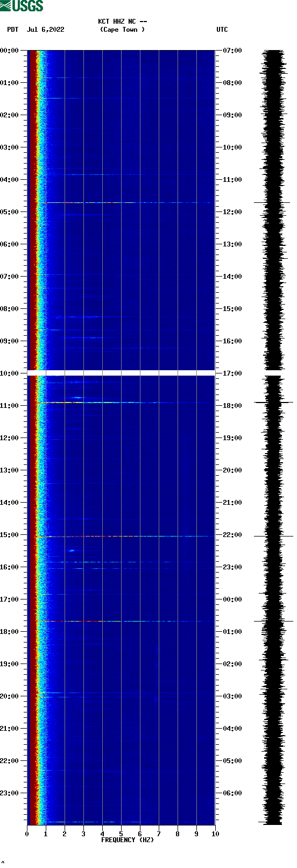Click PDT time label 03:00
Image resolution: width=297 pixels, height=868 pixels.
[10, 147]
